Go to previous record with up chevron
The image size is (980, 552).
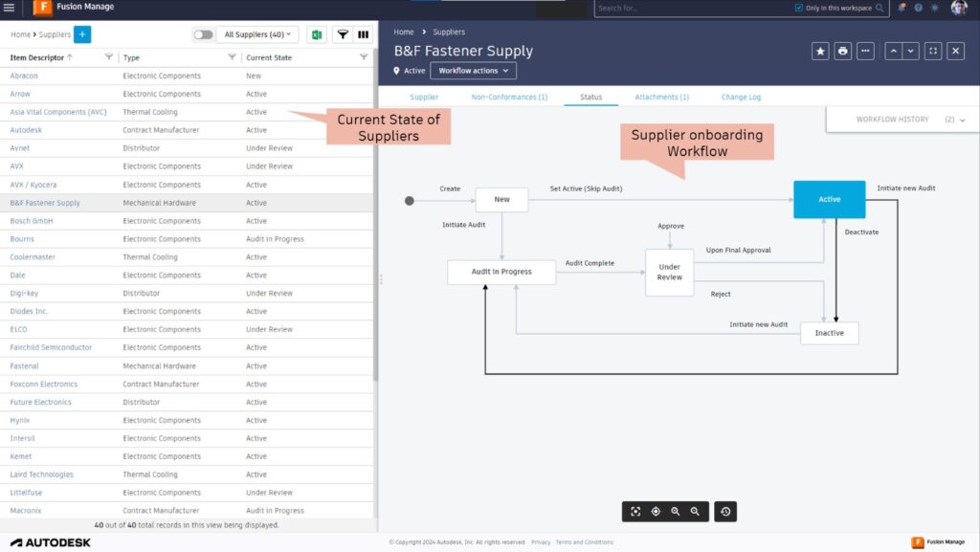click(894, 52)
